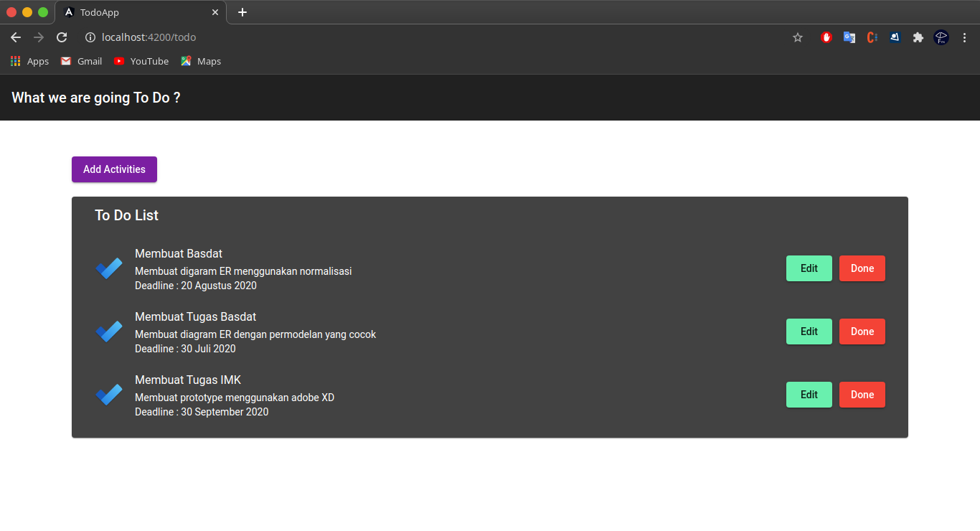Reload the page with the refresh icon

click(x=62, y=37)
